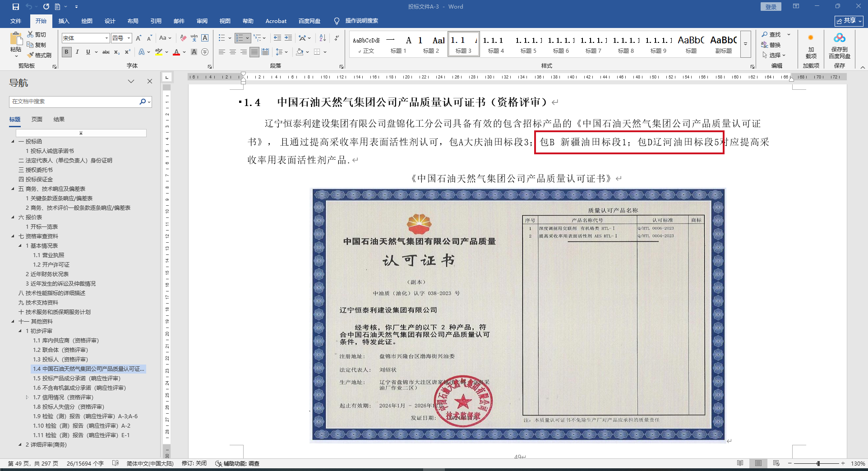Screen dimensions: 868x471
Task: Switch to web layout view in status bar
Action: (x=776, y=463)
